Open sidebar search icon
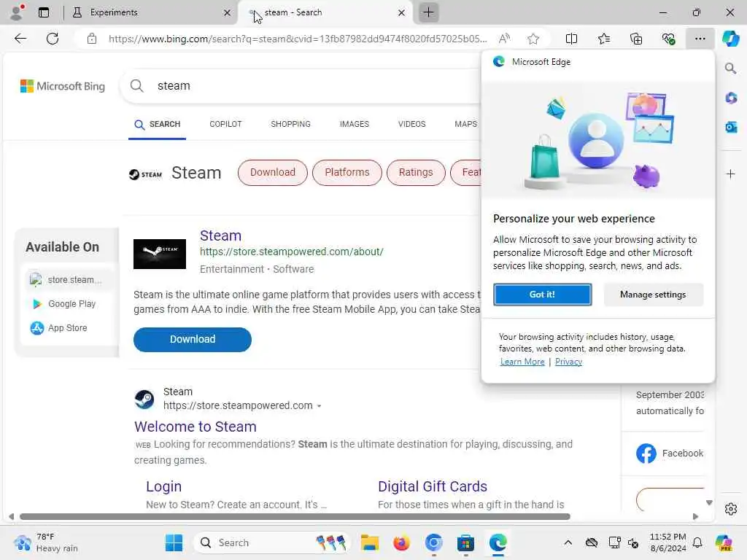 730,69
